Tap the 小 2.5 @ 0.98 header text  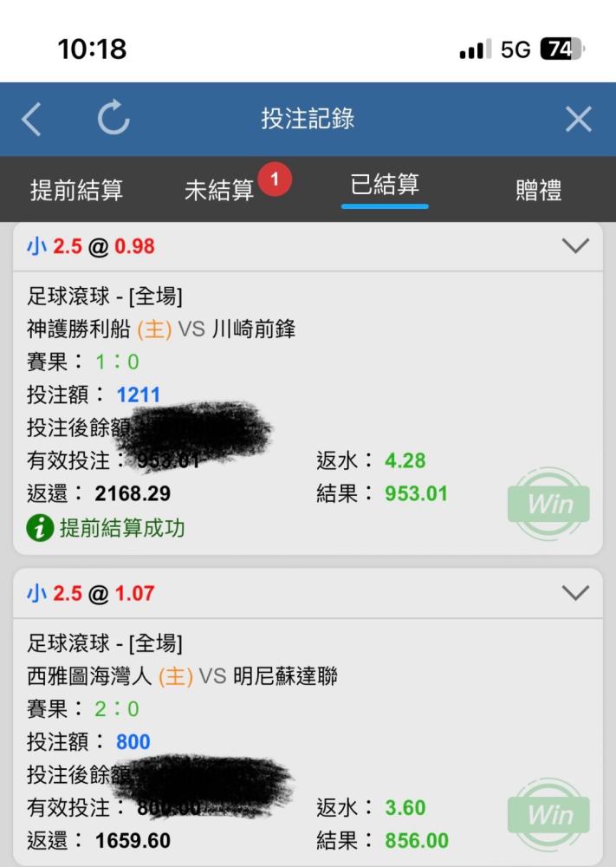[91, 246]
